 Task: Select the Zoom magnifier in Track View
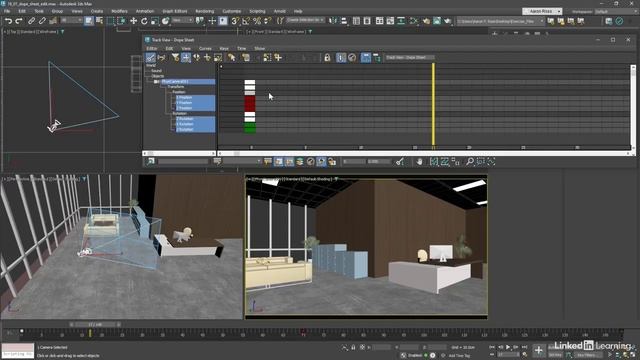(470, 162)
